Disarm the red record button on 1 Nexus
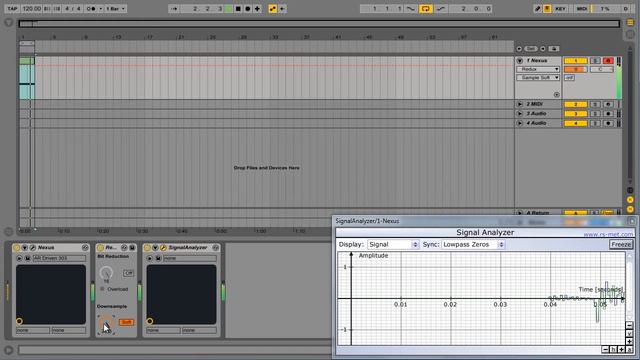This screenshot has height=360, width=640. [x=608, y=61]
